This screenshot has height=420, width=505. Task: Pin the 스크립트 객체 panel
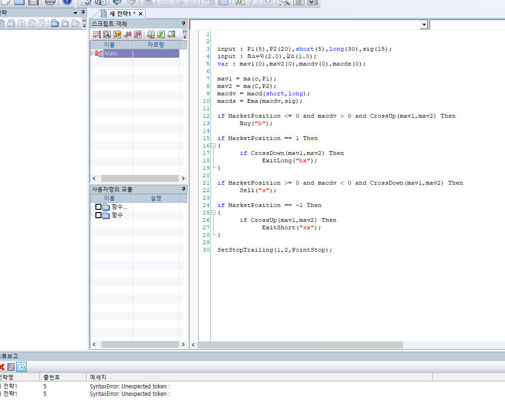pyautogui.click(x=183, y=23)
